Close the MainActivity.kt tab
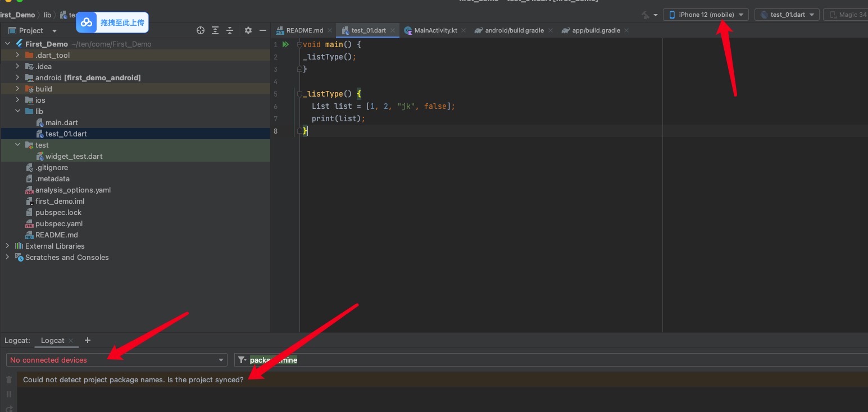 click(x=463, y=30)
